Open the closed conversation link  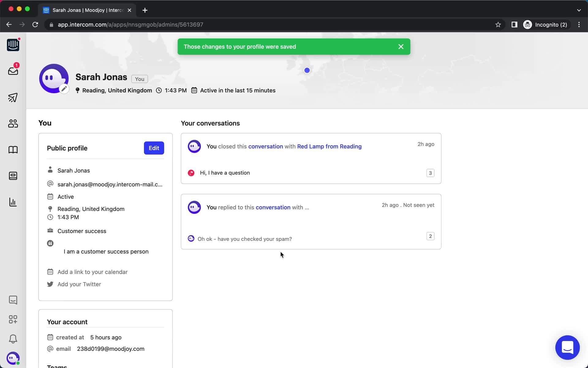(266, 147)
